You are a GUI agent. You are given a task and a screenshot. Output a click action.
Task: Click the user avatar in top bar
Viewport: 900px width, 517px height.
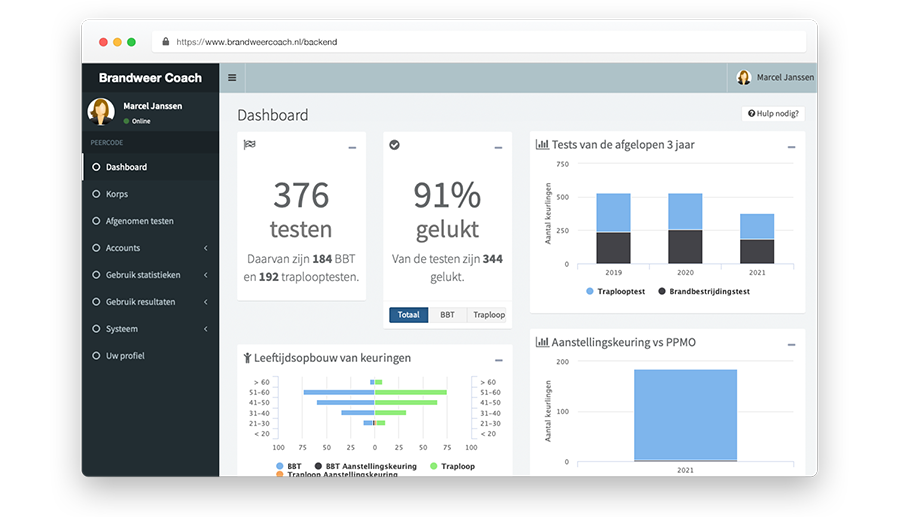[x=743, y=78]
